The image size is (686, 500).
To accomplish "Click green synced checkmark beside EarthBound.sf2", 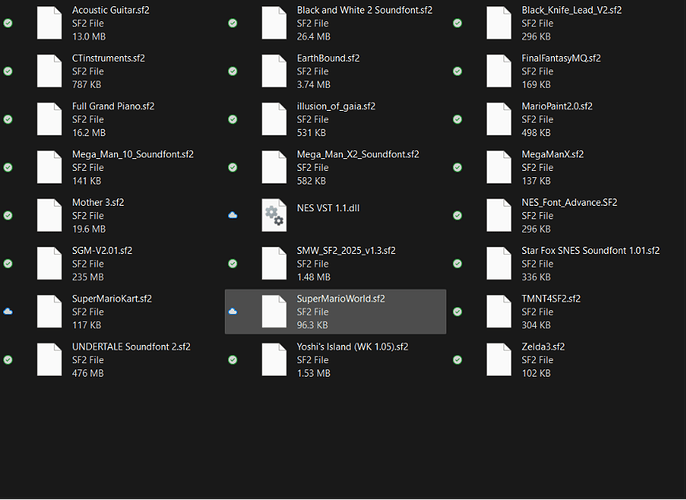I will pos(233,71).
